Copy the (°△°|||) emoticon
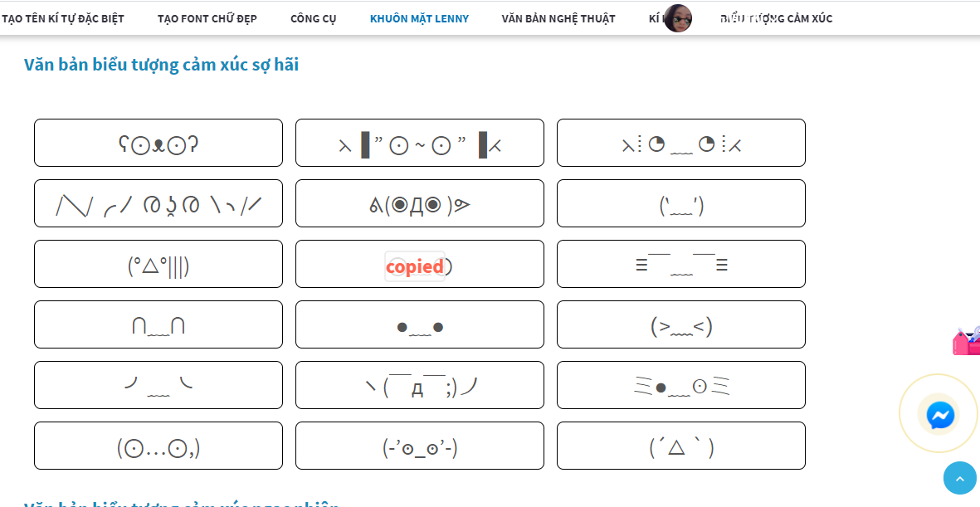This screenshot has width=980, height=507. pos(158,264)
